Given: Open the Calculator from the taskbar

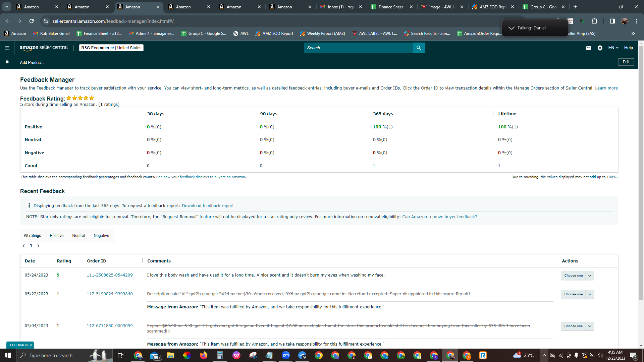Looking at the screenshot, I should [220, 355].
